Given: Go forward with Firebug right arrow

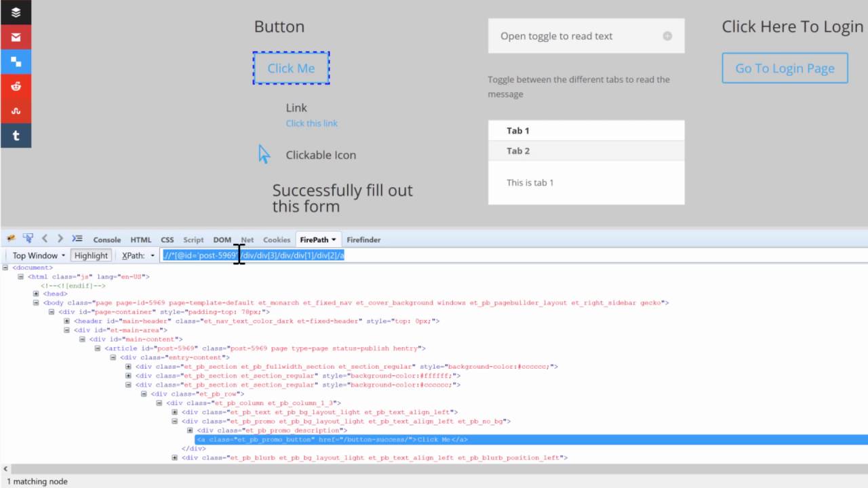Looking at the screenshot, I should pyautogui.click(x=60, y=239).
